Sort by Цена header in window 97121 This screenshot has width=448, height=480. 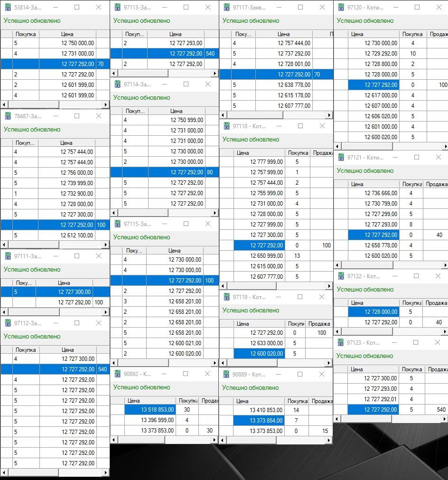tap(357, 184)
